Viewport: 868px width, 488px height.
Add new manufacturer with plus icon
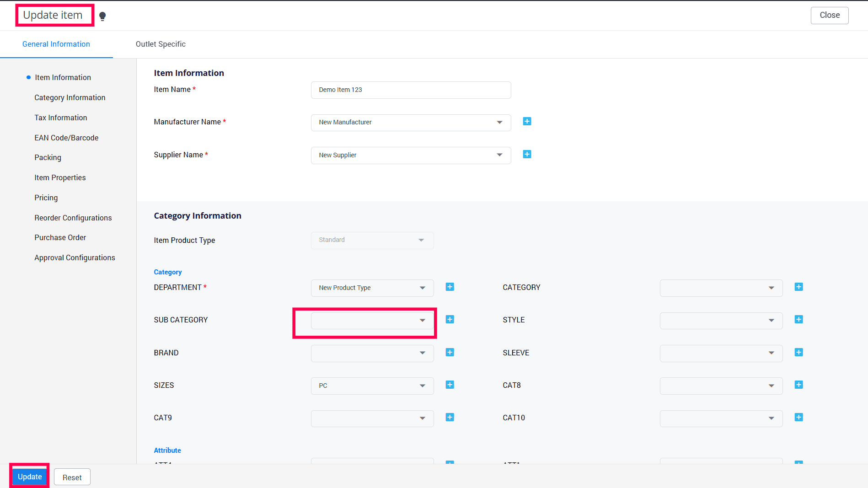point(527,121)
